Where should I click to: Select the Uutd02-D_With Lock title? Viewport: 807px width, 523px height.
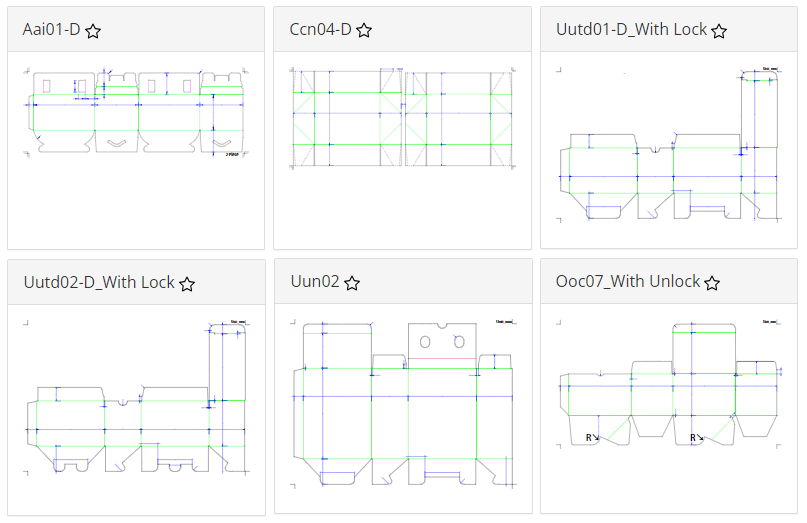pos(99,282)
